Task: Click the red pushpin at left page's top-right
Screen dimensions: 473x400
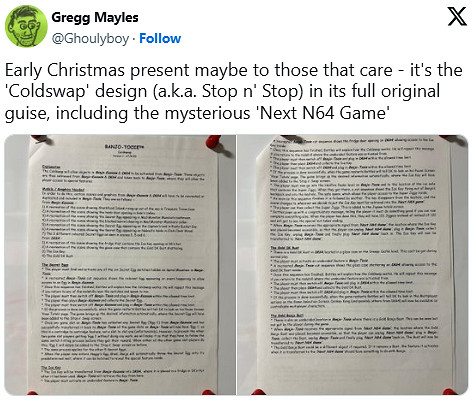Action: click(x=214, y=142)
